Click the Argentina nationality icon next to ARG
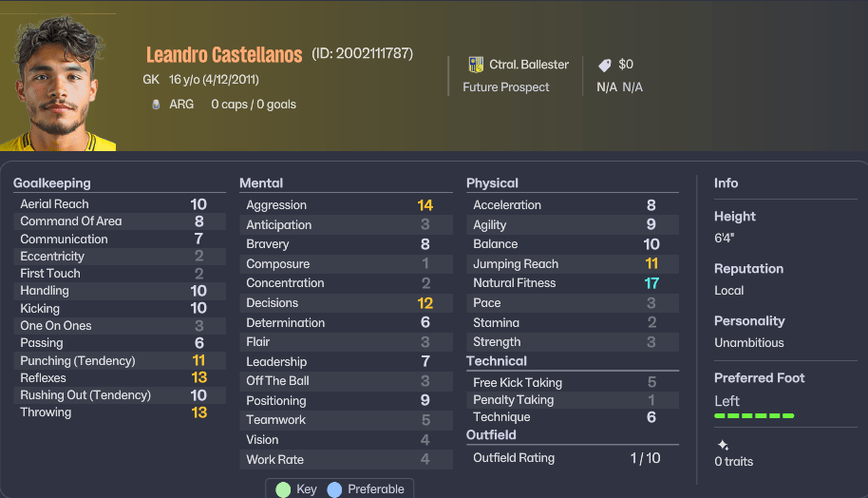 point(156,105)
